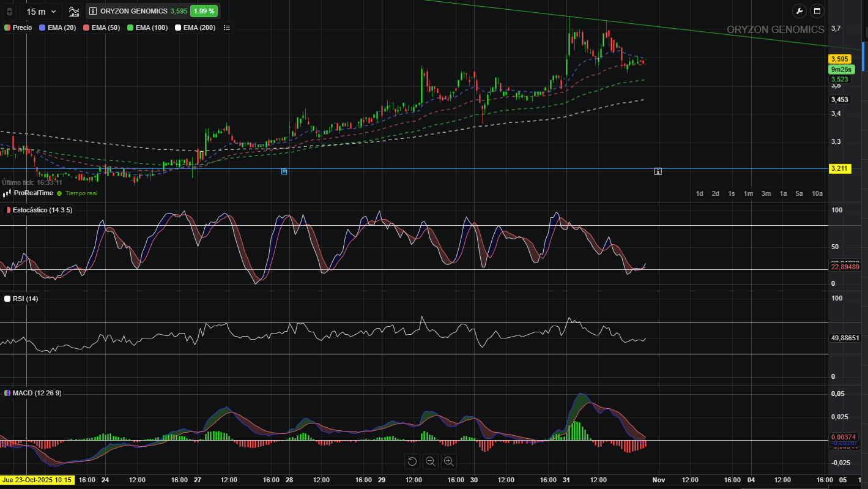Click the 22,89489 stochastic value label

click(845, 267)
